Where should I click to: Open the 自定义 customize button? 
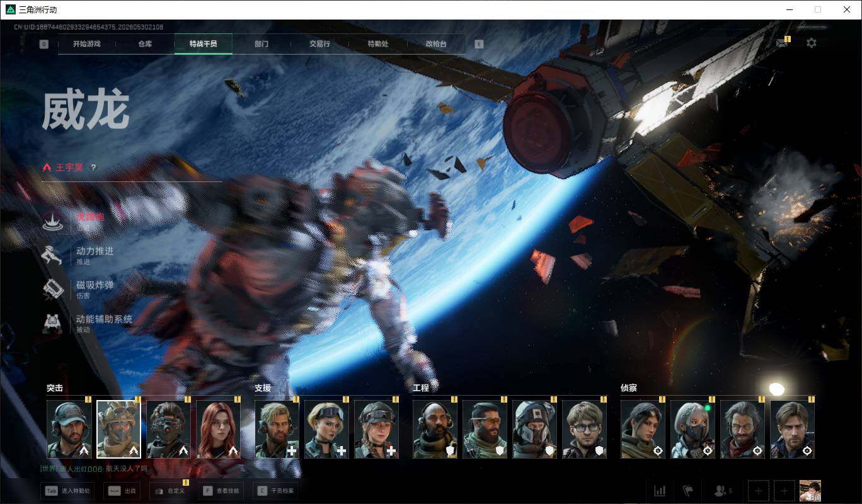pos(170,491)
